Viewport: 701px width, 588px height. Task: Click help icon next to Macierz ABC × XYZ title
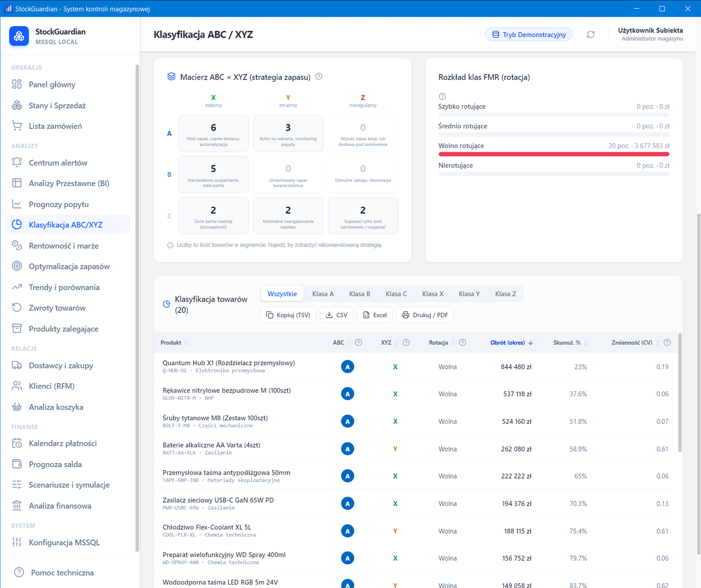[x=319, y=77]
